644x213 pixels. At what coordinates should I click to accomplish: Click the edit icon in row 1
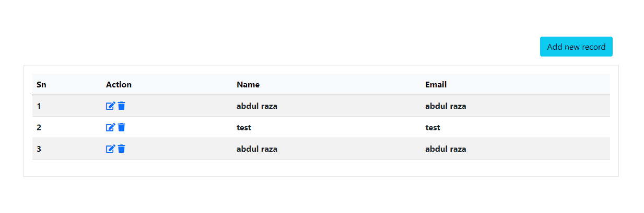[110, 106]
